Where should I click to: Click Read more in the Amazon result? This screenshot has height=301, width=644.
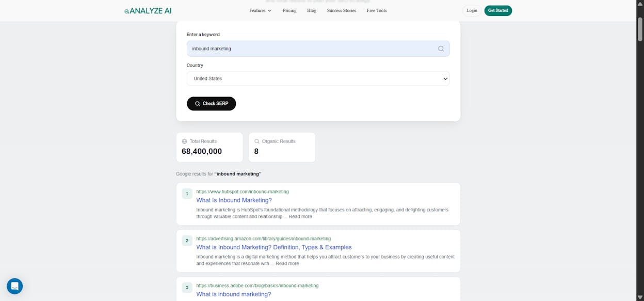pyautogui.click(x=287, y=263)
